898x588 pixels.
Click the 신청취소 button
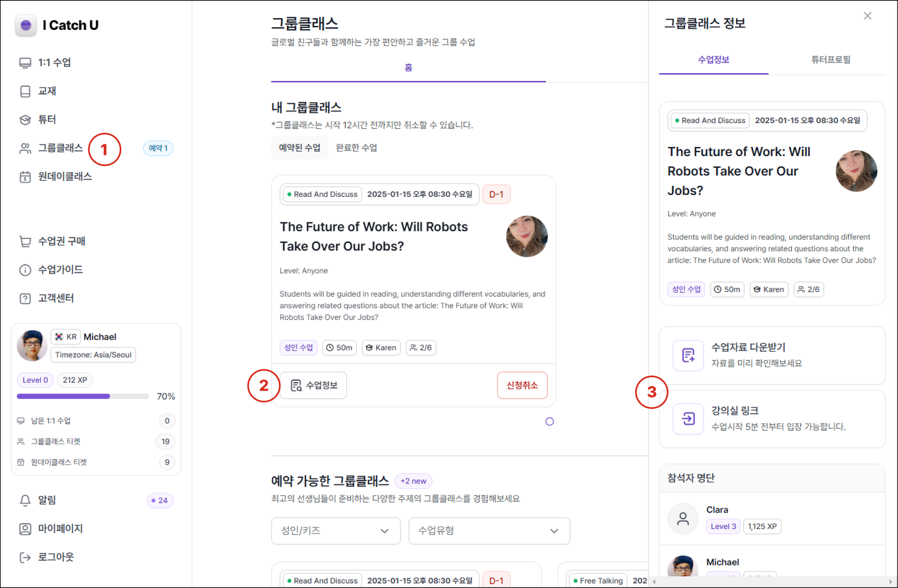(522, 385)
